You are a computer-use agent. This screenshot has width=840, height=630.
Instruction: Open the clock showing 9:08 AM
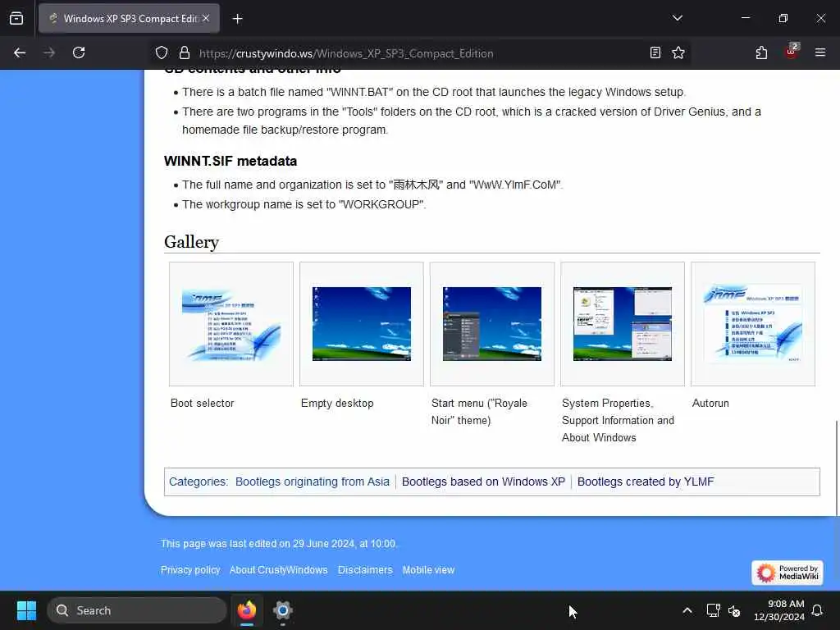pyautogui.click(x=779, y=610)
